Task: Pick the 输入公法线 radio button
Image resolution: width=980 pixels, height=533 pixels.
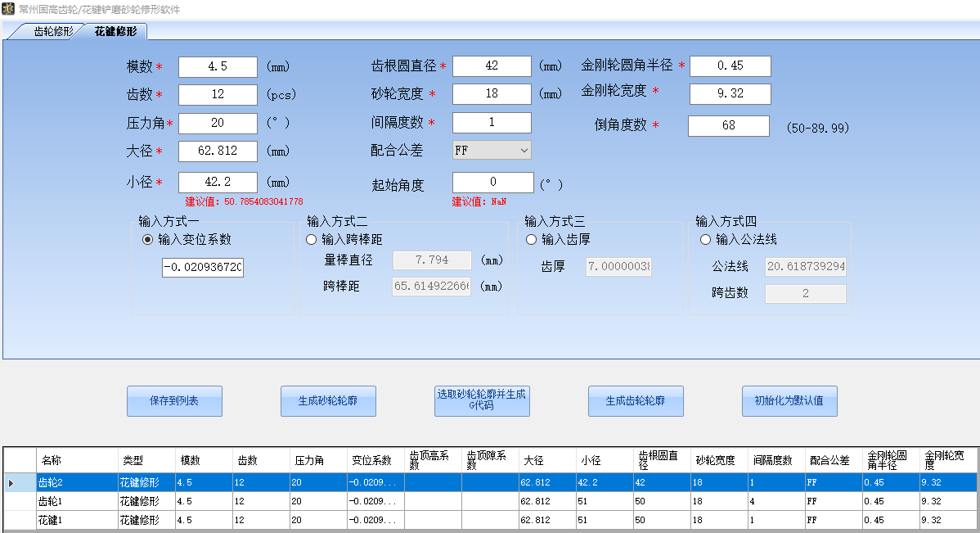Action: tap(705, 240)
